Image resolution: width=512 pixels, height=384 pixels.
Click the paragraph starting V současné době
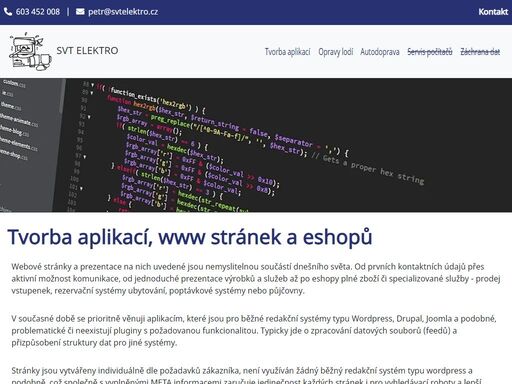pos(254,331)
